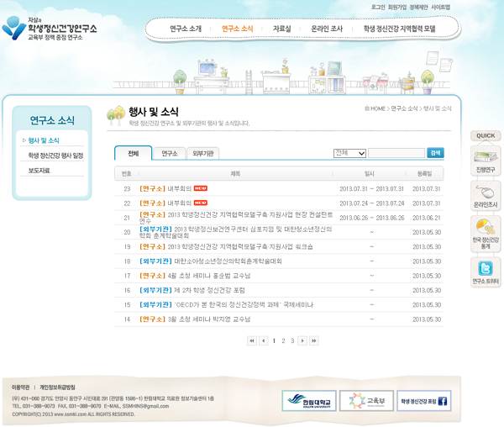Image resolution: width=504 pixels, height=427 pixels.
Task: Open the 온라인조사 mouse icon in quick menu
Action: point(485,196)
